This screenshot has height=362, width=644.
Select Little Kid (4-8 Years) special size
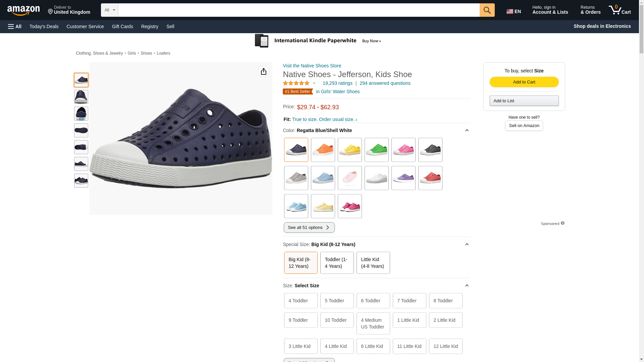tap(373, 263)
